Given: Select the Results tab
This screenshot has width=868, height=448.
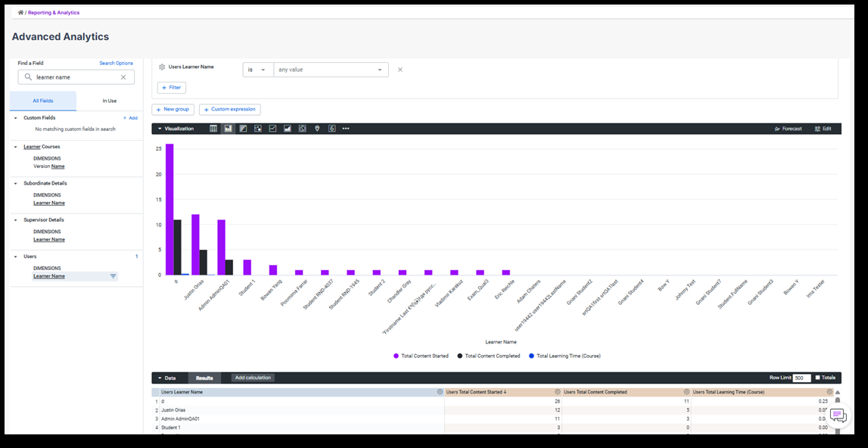Looking at the screenshot, I should click(204, 378).
